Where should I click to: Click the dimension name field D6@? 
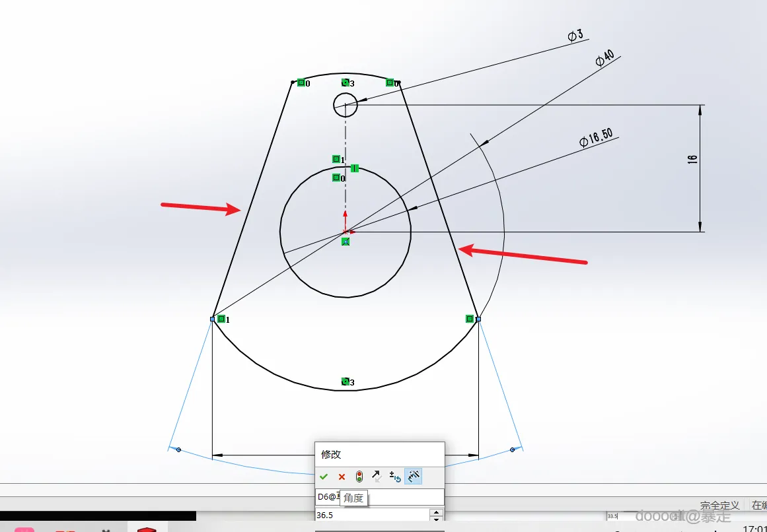(380, 497)
